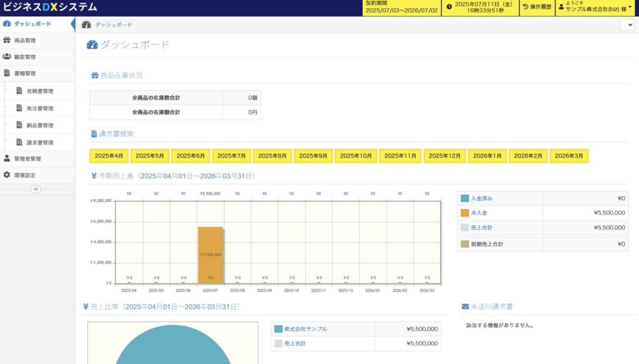
Task: Click the breadcrumb dashboard gauge icon
Action: click(x=86, y=24)
